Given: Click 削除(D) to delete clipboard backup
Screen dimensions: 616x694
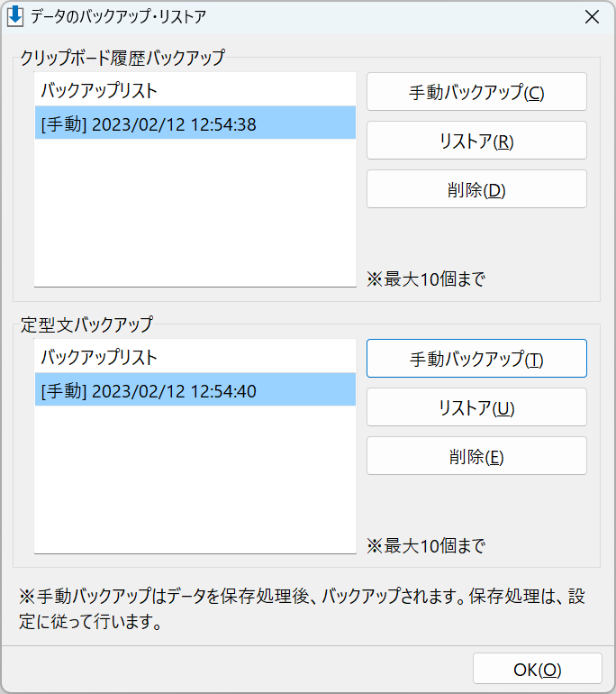Looking at the screenshot, I should 476,189.
